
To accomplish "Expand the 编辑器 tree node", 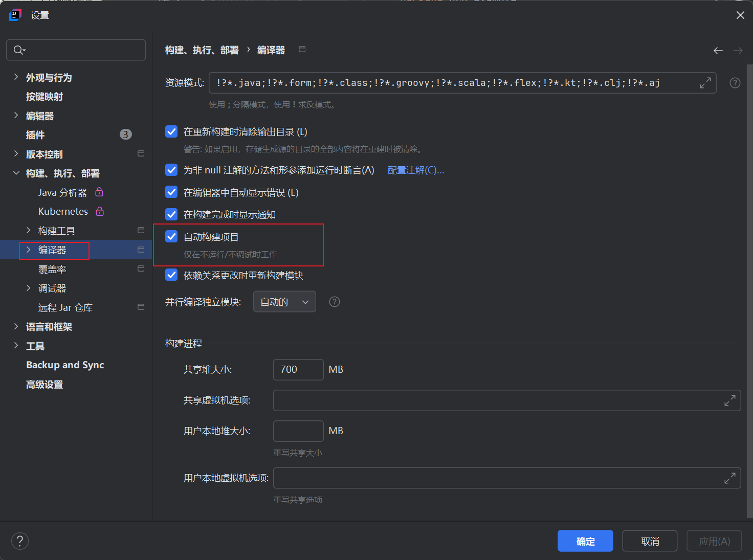I will click(x=16, y=116).
